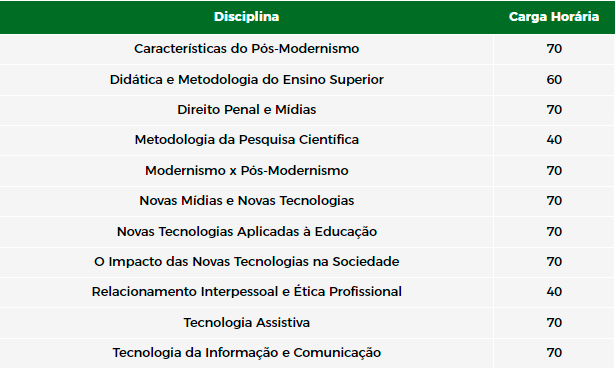Click the 40 hours for Relacionamento Interpessoal
616x368 pixels.
554,292
